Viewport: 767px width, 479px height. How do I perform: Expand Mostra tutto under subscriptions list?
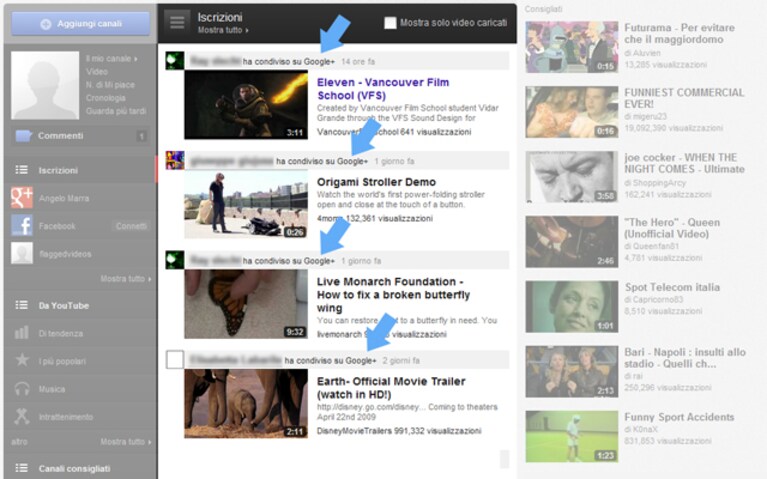pyautogui.click(x=126, y=278)
